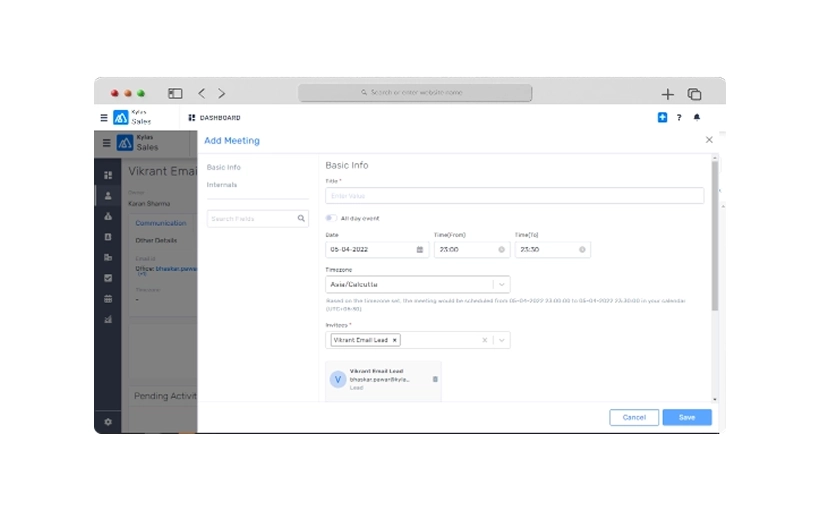820x510 pixels.
Task: Click the blue quick add plus icon
Action: click(x=662, y=118)
